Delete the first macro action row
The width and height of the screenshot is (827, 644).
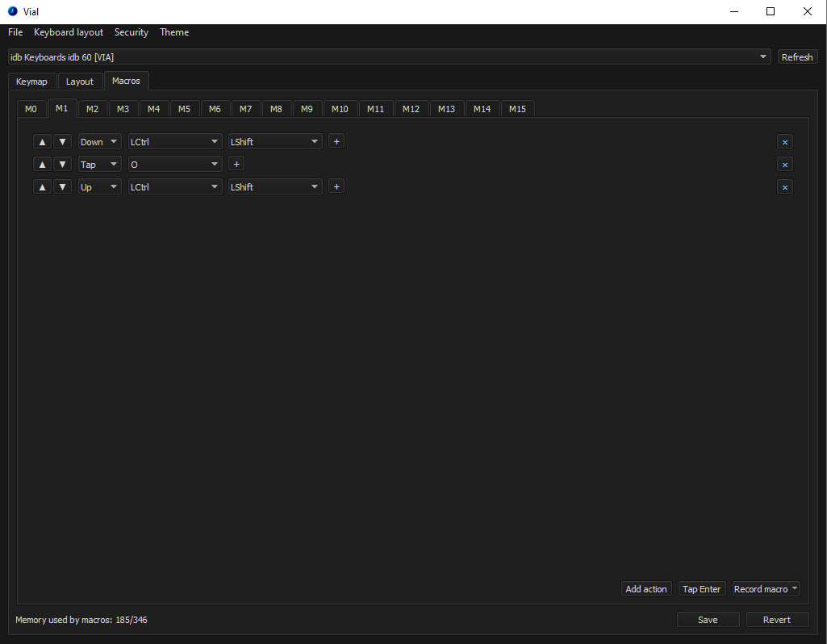click(784, 141)
